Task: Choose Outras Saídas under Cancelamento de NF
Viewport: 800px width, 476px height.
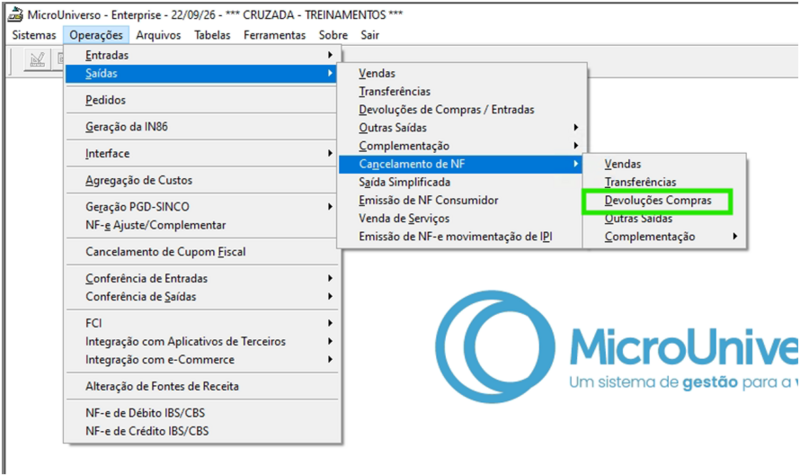Action: pyautogui.click(x=665, y=218)
